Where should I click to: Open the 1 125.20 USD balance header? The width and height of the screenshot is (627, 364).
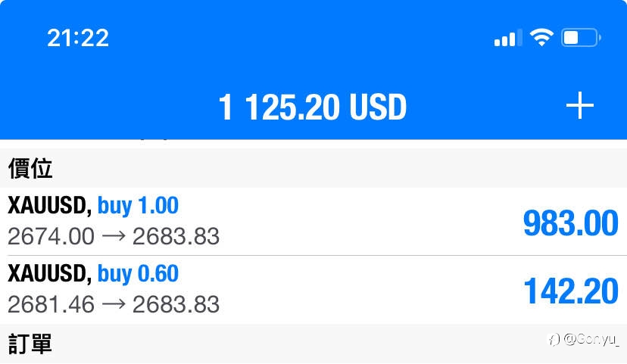[x=312, y=107]
